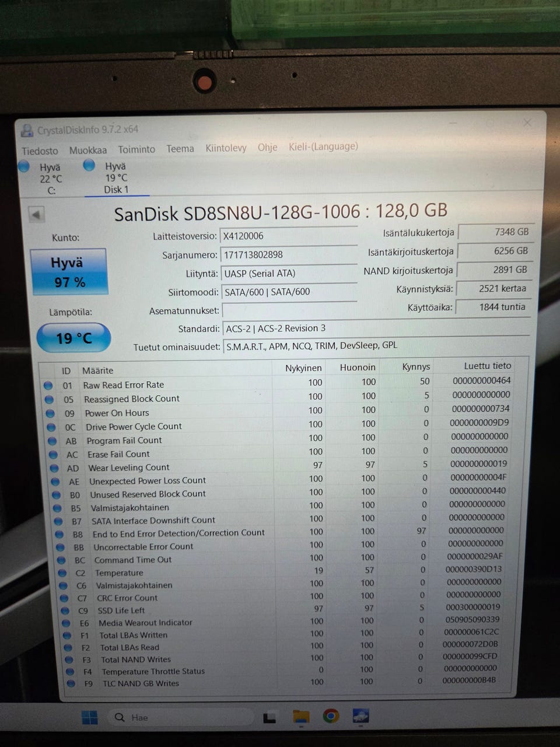Click the 19 °C temperature indicator
Screen dimensions: 560x747
point(73,338)
